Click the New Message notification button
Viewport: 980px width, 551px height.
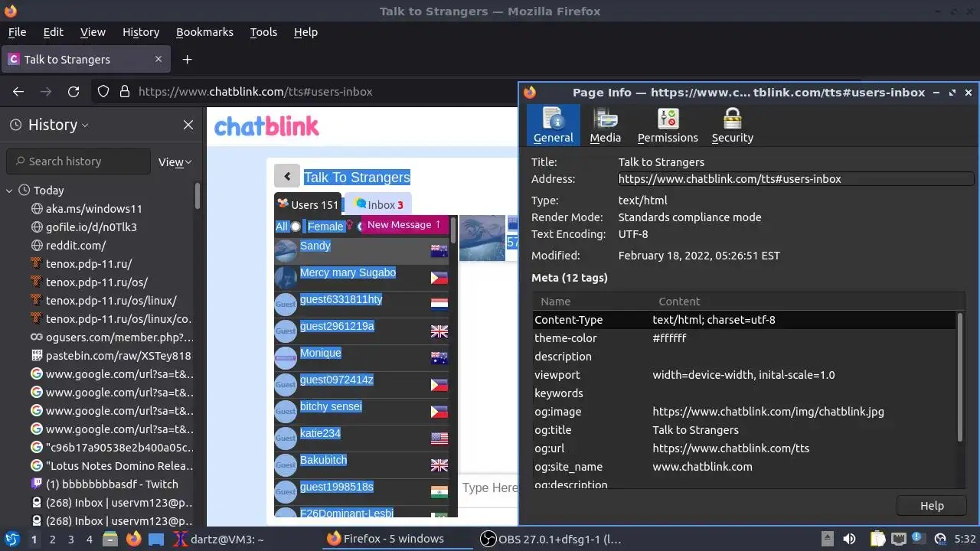404,225
